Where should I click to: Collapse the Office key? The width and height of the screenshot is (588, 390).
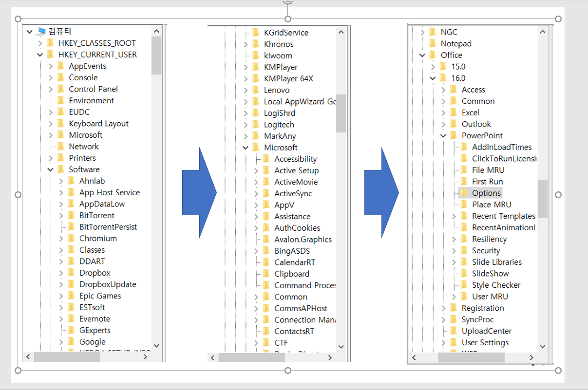pyautogui.click(x=422, y=55)
